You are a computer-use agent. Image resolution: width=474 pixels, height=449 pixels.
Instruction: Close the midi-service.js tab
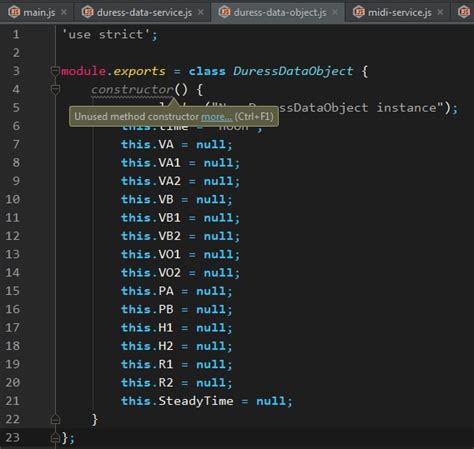point(440,12)
